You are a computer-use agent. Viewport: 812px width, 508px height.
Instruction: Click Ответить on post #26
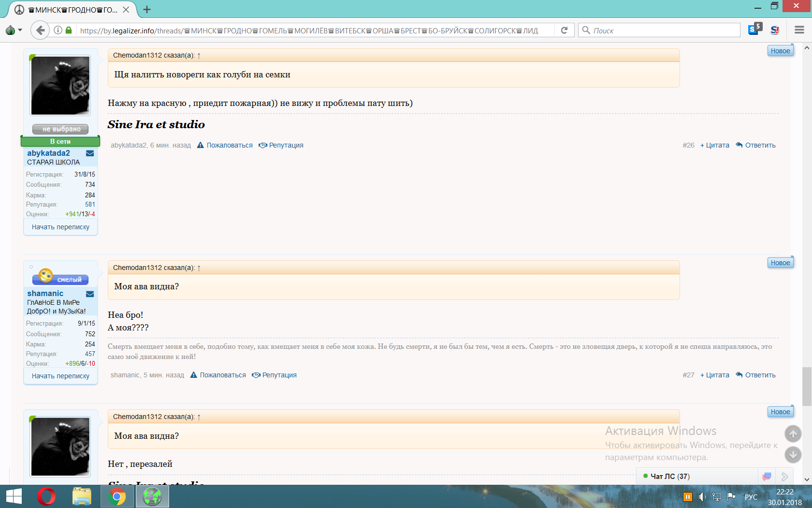[756, 145]
